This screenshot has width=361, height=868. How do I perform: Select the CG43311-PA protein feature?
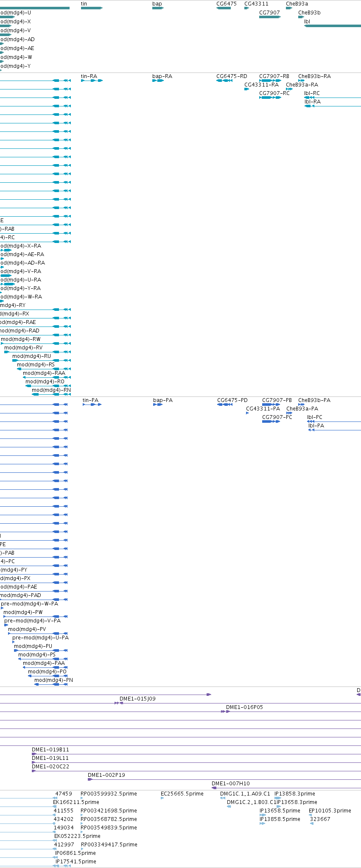(247, 413)
